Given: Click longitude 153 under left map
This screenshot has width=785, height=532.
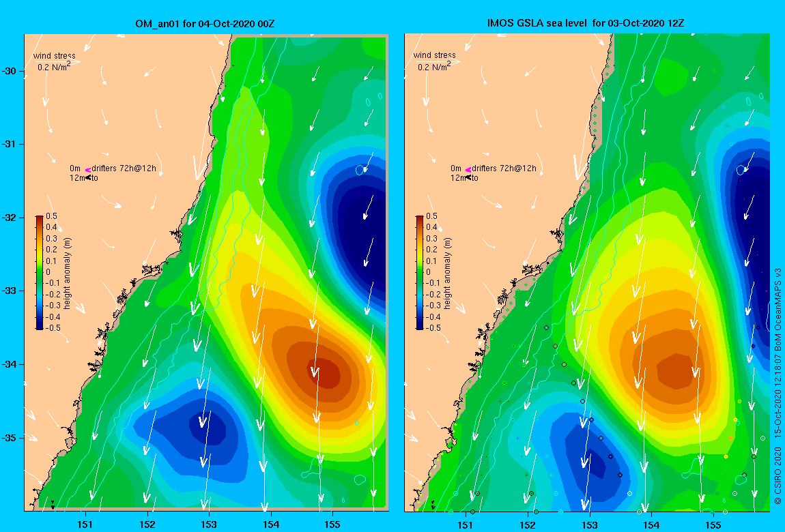Looking at the screenshot, I should click(x=209, y=524).
